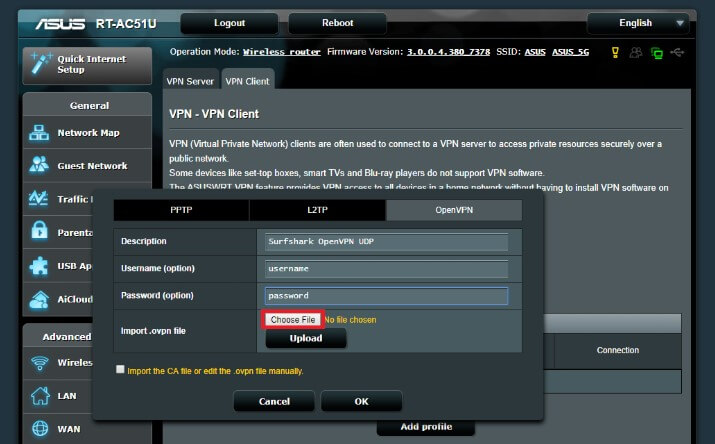Confirm the dialog with OK
The height and width of the screenshot is (444, 715).
point(361,401)
